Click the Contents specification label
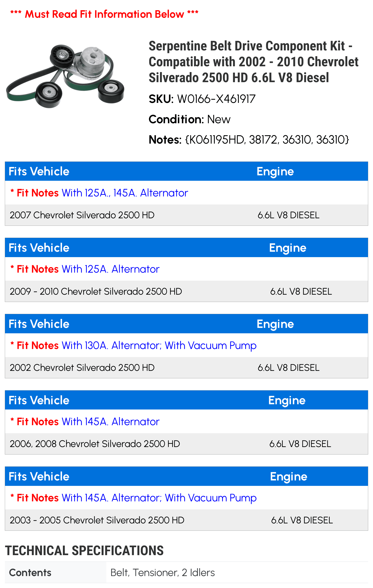 tap(30, 573)
